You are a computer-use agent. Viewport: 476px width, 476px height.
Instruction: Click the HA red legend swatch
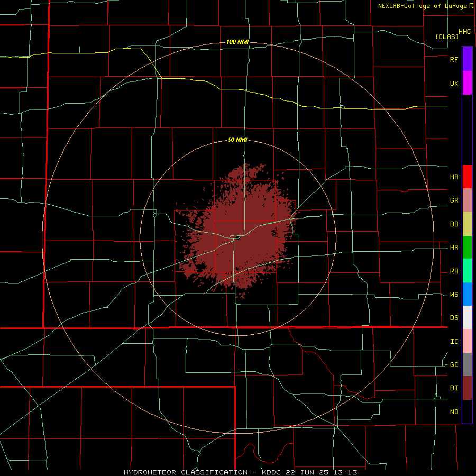(x=467, y=177)
